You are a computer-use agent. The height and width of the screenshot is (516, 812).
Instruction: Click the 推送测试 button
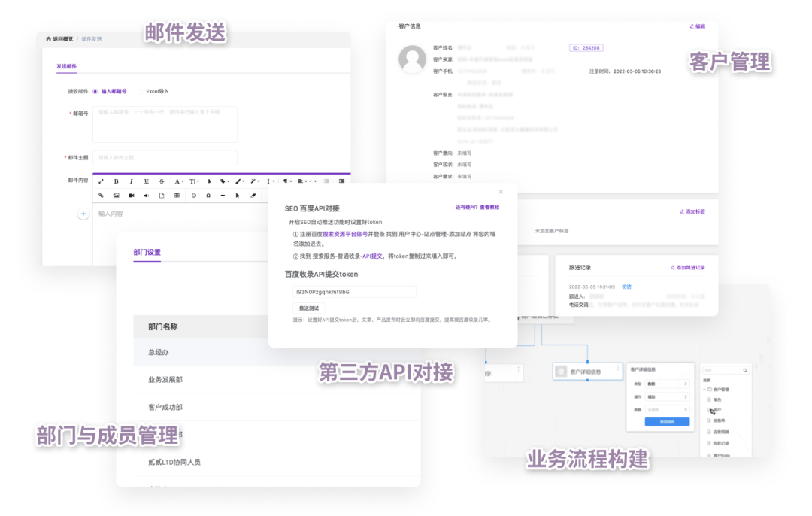(x=309, y=308)
